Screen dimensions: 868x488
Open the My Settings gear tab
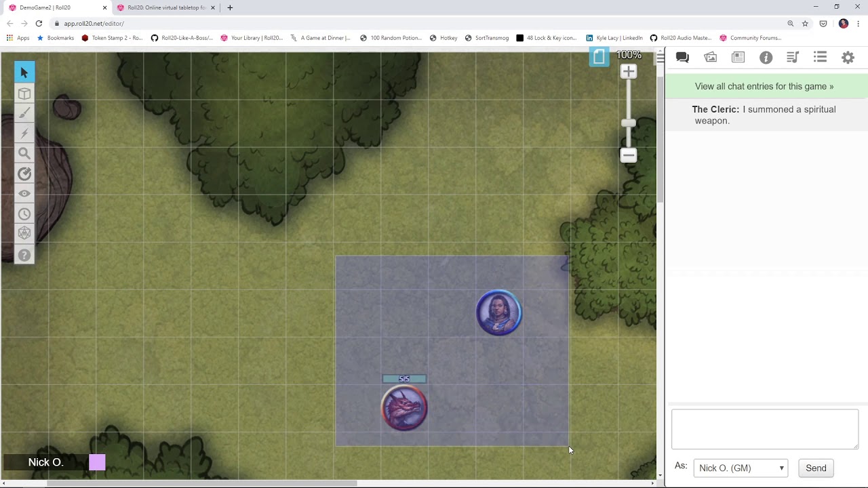[848, 58]
